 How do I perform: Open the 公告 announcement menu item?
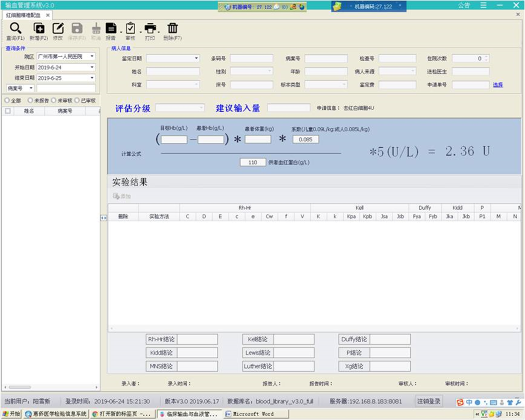pyautogui.click(x=464, y=5)
